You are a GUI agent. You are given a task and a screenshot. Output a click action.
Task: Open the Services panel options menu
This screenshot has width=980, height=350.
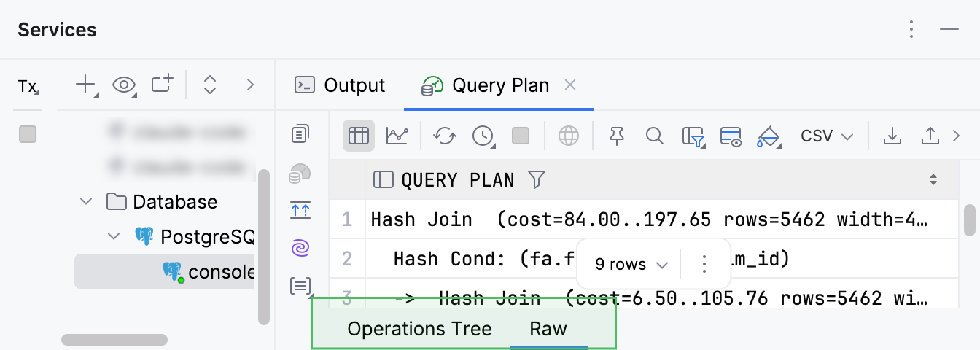click(911, 30)
